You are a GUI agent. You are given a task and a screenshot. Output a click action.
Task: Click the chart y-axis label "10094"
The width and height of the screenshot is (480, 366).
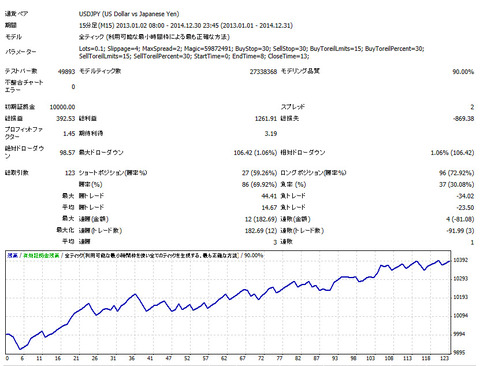pyautogui.click(x=460, y=316)
